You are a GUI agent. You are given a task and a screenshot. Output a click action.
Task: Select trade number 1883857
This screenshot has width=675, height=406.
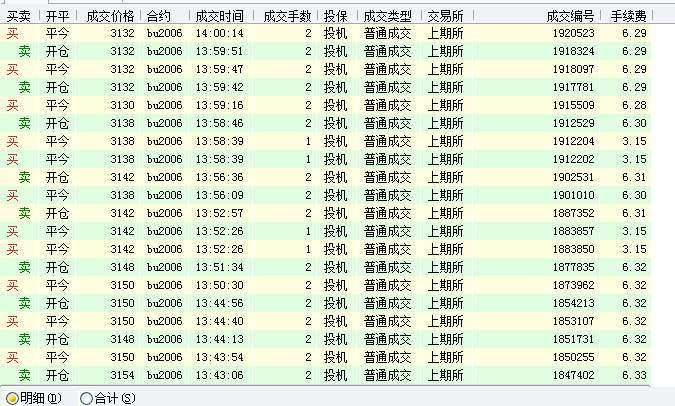click(x=573, y=231)
